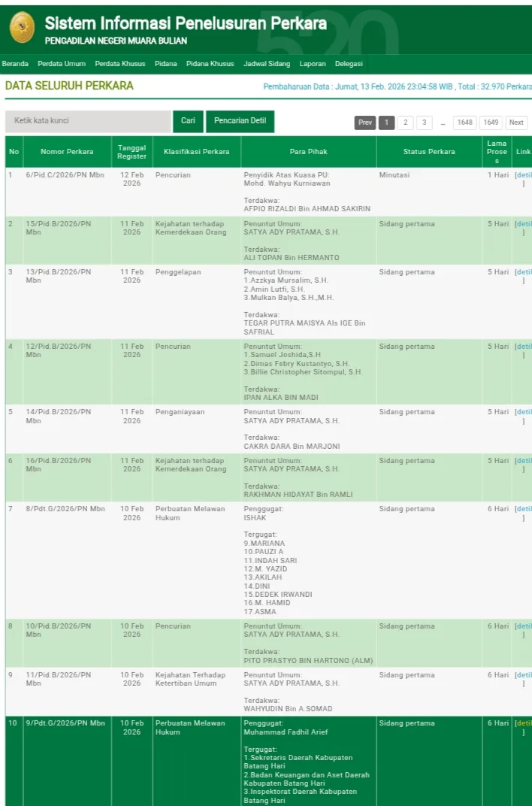Focus the keyword search field
This screenshot has width=532, height=806.
coord(88,121)
